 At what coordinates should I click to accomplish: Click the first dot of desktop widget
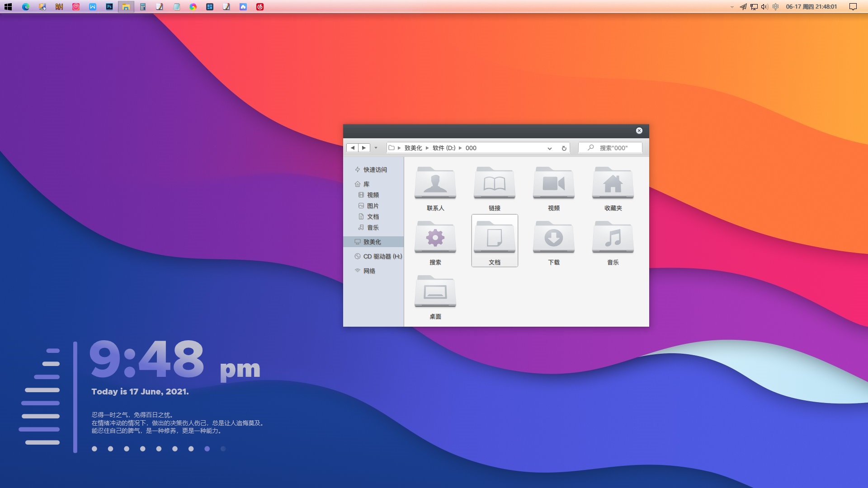(94, 449)
